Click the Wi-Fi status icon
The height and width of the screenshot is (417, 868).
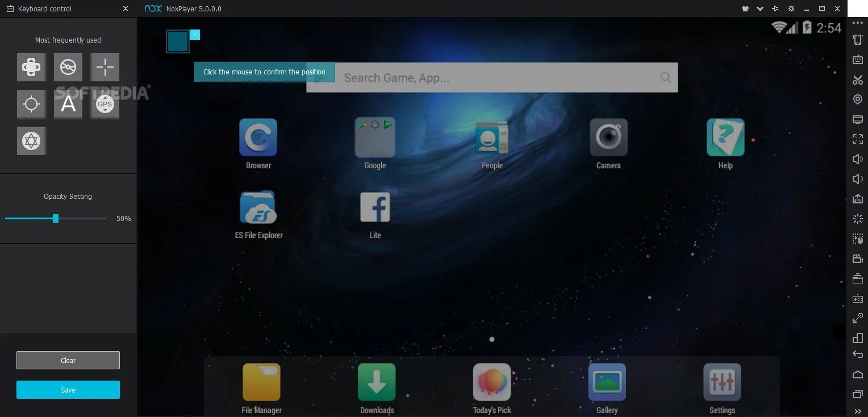[x=779, y=27]
